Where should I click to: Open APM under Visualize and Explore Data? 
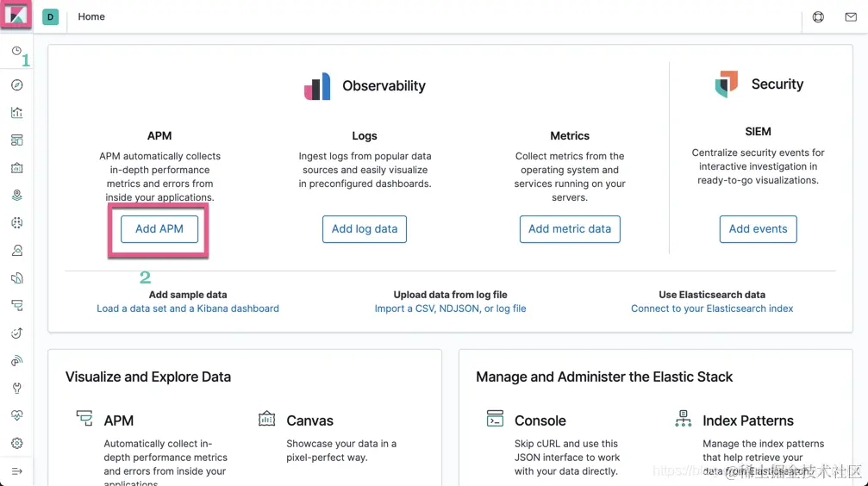click(118, 421)
